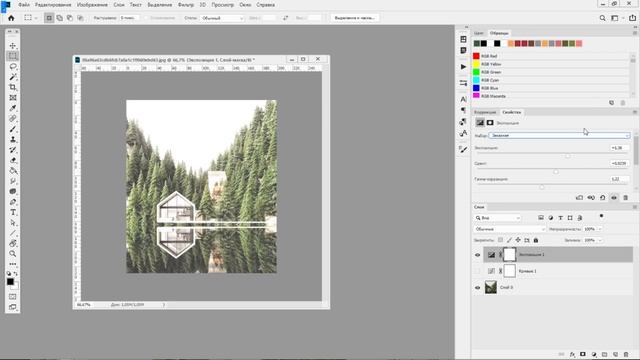Select the RGB Red swatch
Image resolution: width=640 pixels, height=360 pixels.
pyautogui.click(x=476, y=56)
